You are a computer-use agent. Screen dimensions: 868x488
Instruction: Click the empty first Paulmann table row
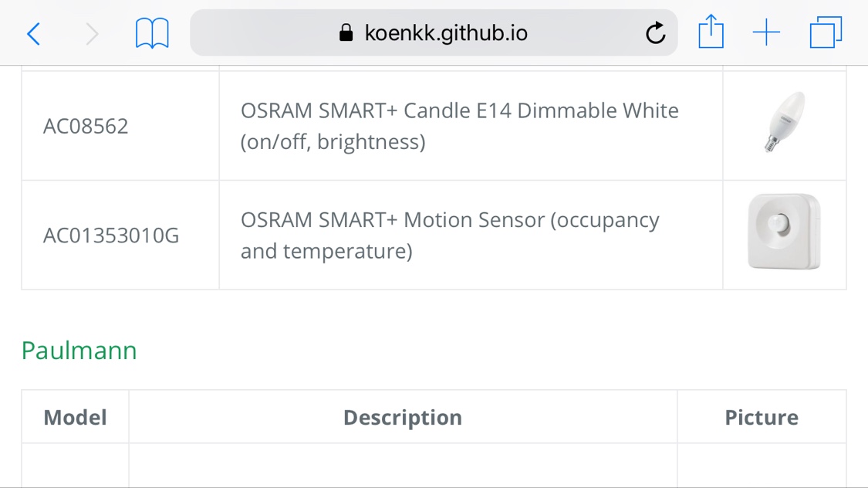(434, 466)
